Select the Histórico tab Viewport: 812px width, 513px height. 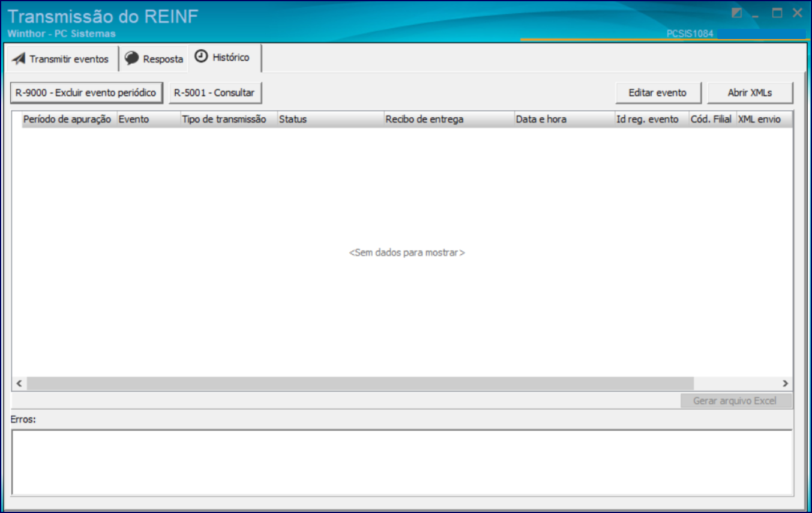coord(225,58)
